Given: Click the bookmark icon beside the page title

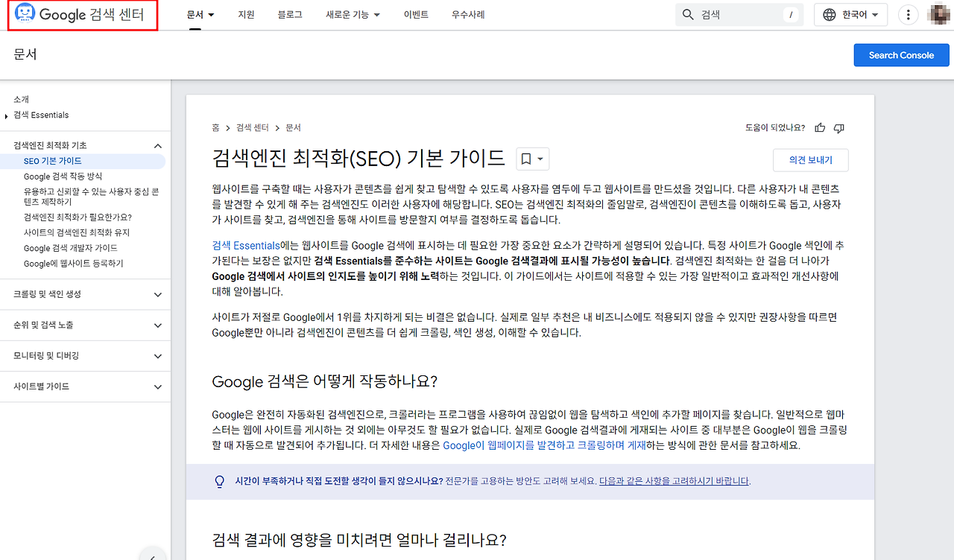Looking at the screenshot, I should point(525,159).
